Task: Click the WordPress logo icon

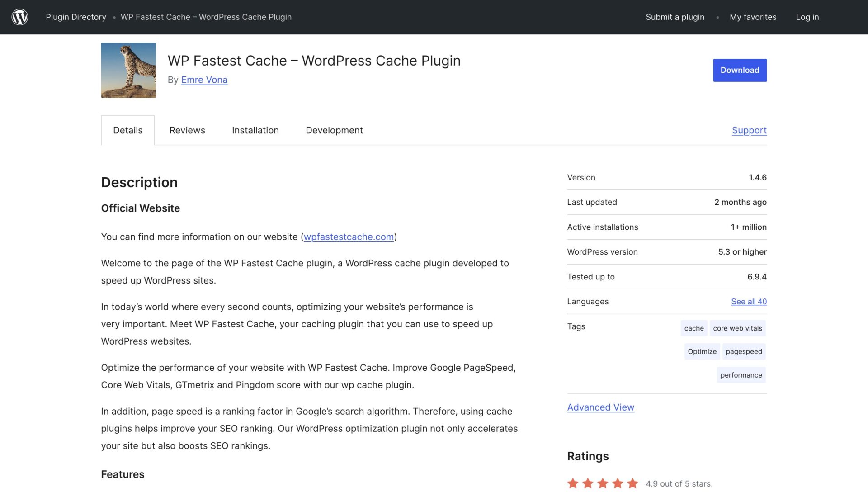Action: 20,17
